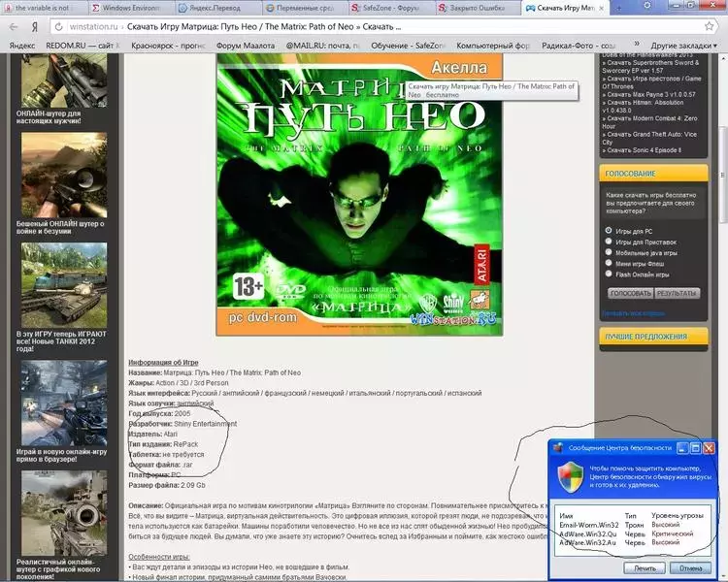
Task: Click the 'ГОЛОСОВАТЬ' vote button
Action: click(631, 293)
